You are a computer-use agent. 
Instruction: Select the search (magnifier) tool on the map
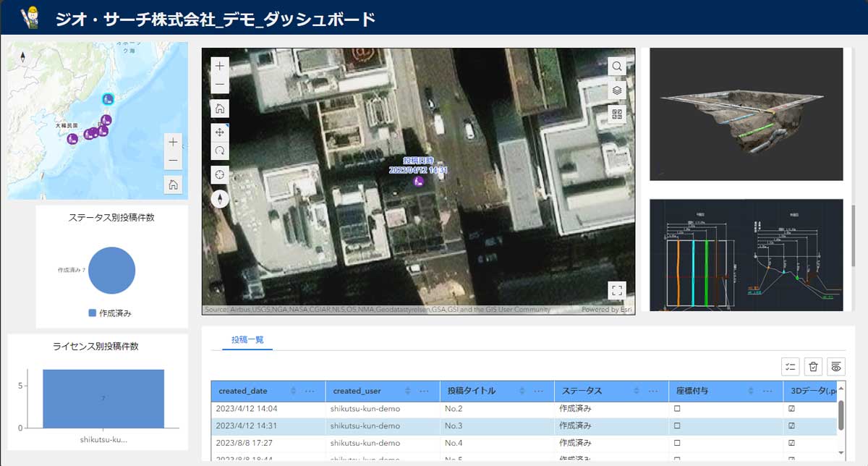(x=616, y=65)
